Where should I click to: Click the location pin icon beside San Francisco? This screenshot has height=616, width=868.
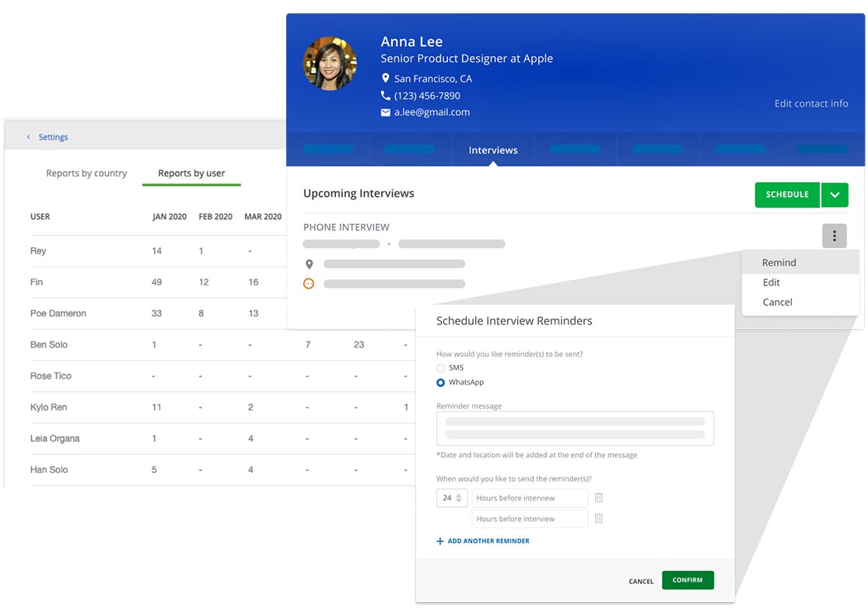(x=385, y=79)
